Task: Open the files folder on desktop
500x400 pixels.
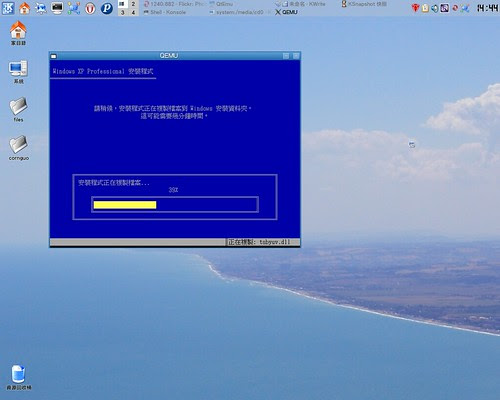Action: tap(18, 109)
